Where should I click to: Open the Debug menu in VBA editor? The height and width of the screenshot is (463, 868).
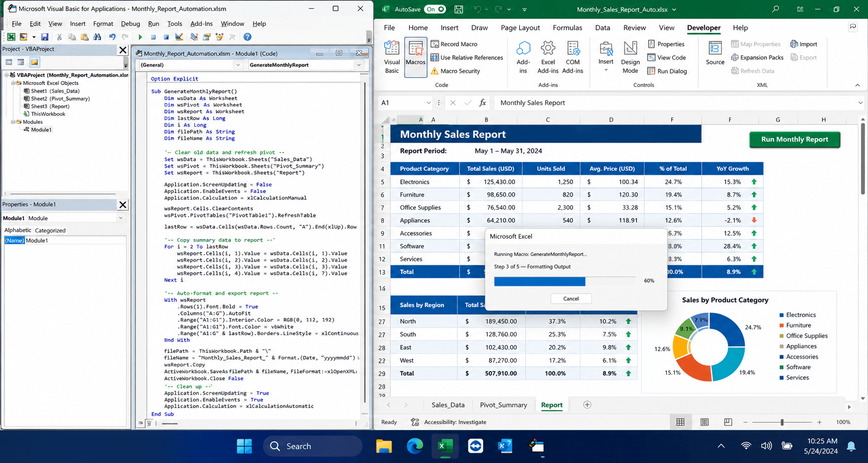point(130,24)
